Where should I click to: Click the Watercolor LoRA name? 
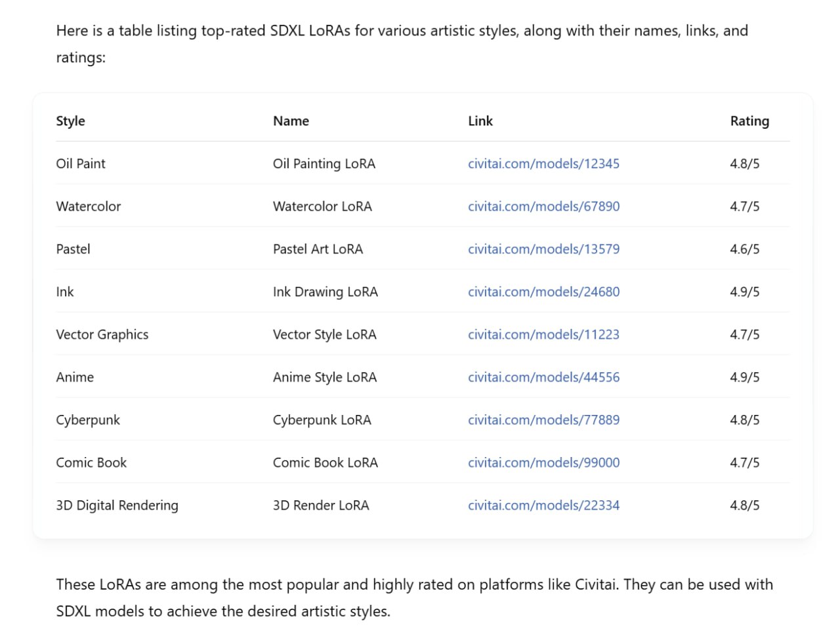tap(322, 206)
